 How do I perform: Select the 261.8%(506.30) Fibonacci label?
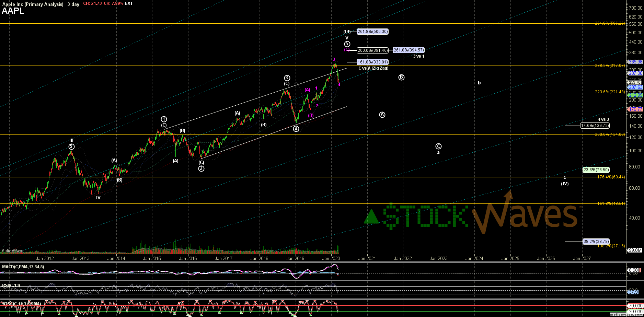point(373,32)
